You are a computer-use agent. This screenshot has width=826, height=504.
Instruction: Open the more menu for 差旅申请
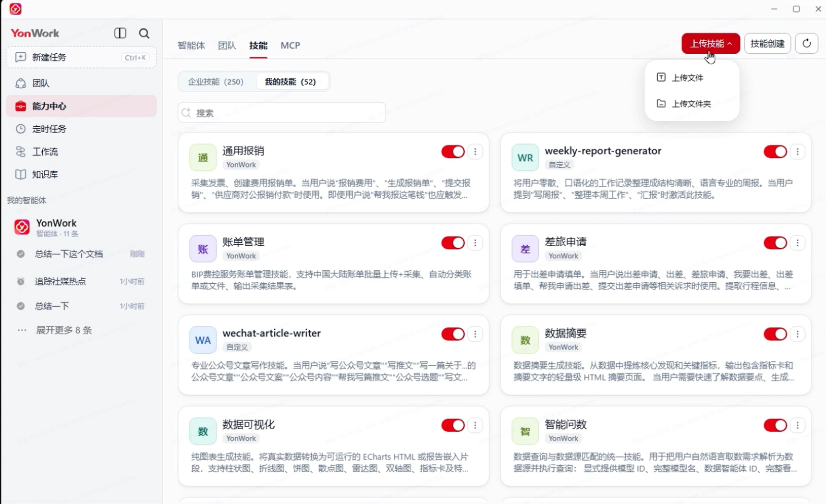797,243
